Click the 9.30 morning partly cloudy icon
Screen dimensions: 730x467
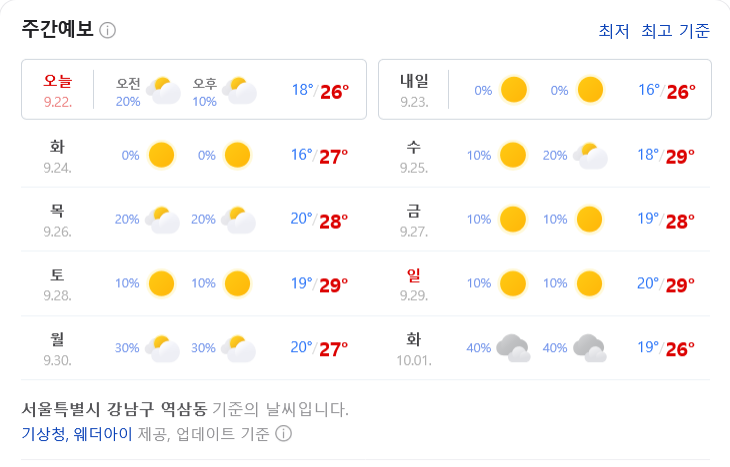point(162,349)
